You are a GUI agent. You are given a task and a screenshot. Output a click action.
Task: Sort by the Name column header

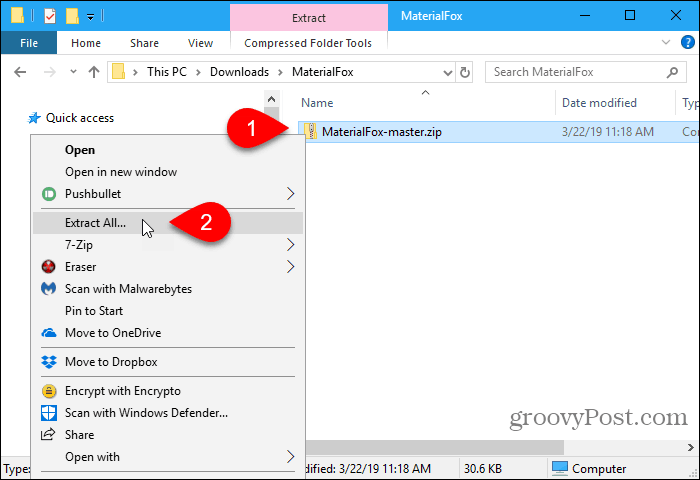pos(317,103)
